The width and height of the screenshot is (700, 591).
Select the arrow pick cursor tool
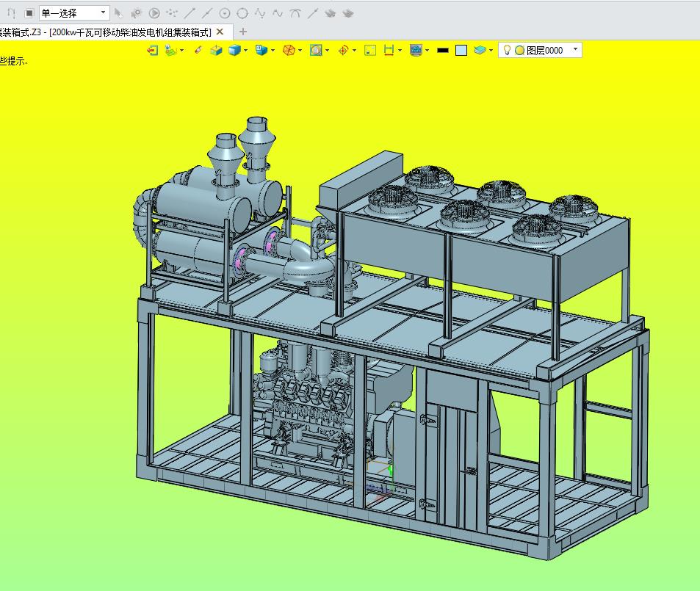[x=118, y=13]
